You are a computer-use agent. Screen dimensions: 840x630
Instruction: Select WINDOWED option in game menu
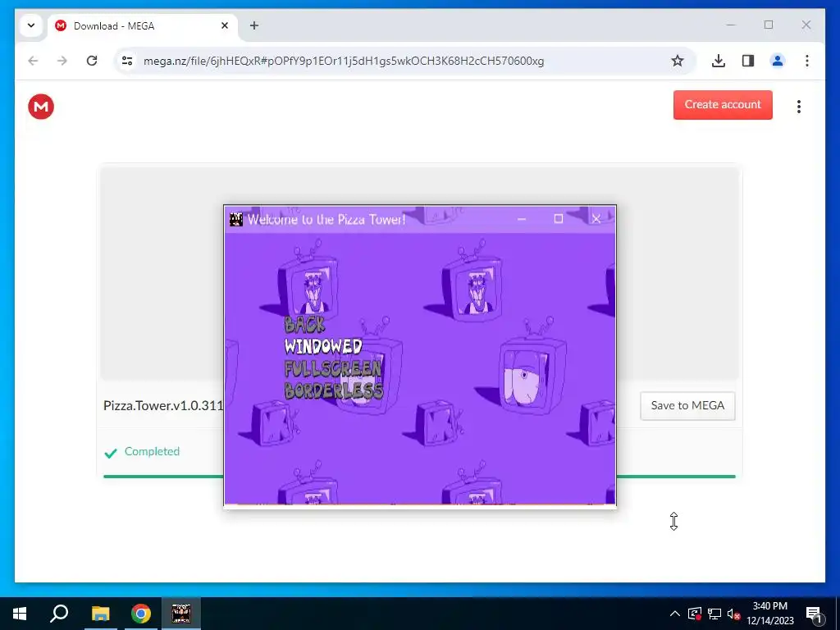(x=323, y=347)
